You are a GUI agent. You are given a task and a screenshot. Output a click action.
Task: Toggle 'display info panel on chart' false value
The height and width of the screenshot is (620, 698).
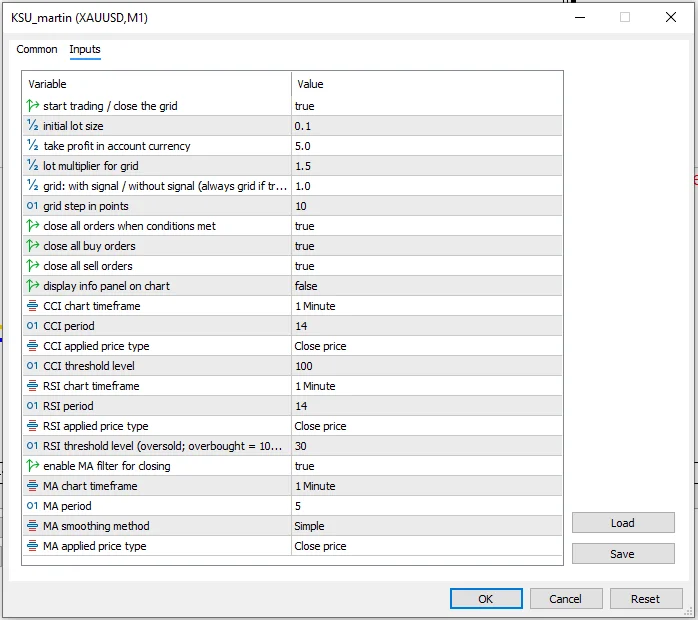(426, 286)
